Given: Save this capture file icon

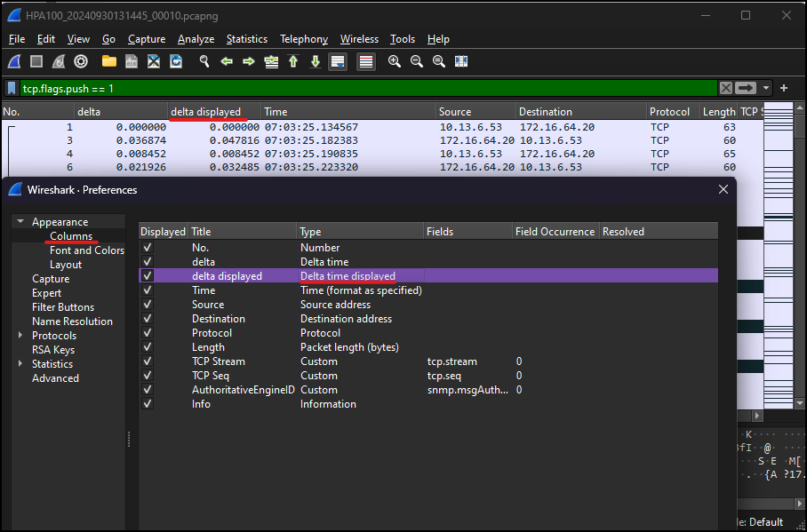Looking at the screenshot, I should 132,62.
